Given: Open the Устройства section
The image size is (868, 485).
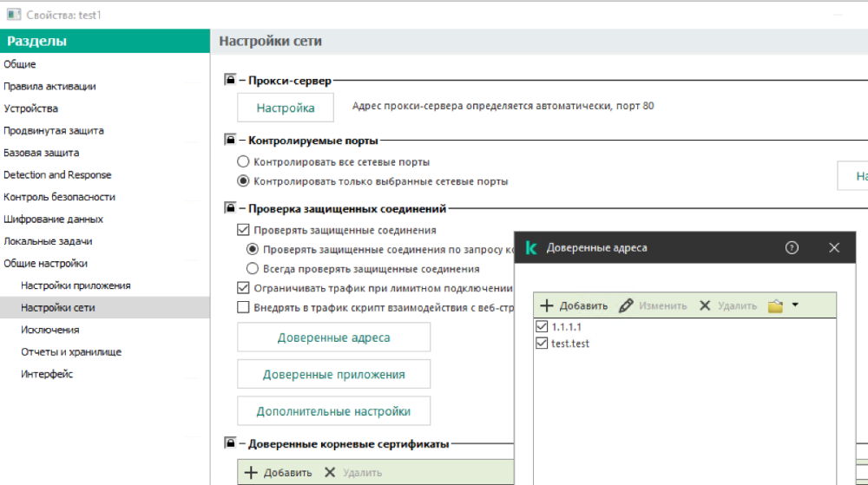Looking at the screenshot, I should pyautogui.click(x=105, y=108).
